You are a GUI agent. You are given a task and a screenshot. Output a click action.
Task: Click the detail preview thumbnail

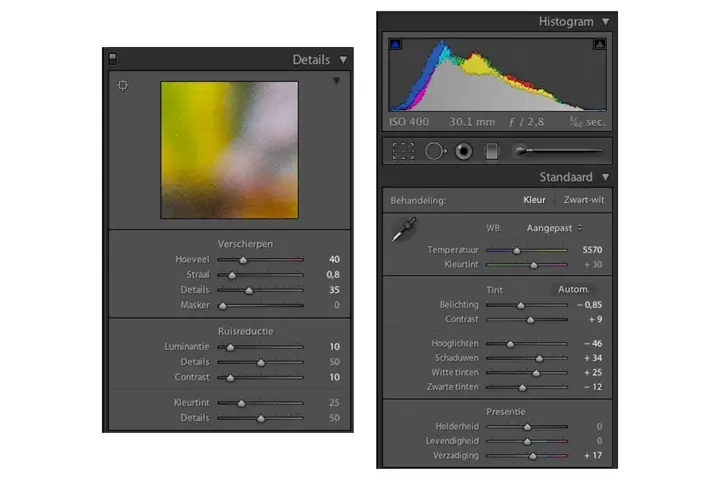(229, 150)
